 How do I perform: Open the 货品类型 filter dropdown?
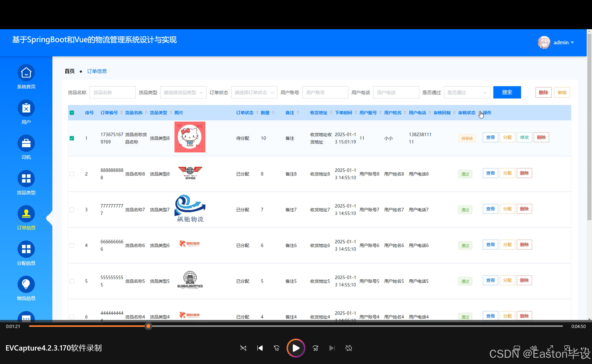click(x=183, y=93)
